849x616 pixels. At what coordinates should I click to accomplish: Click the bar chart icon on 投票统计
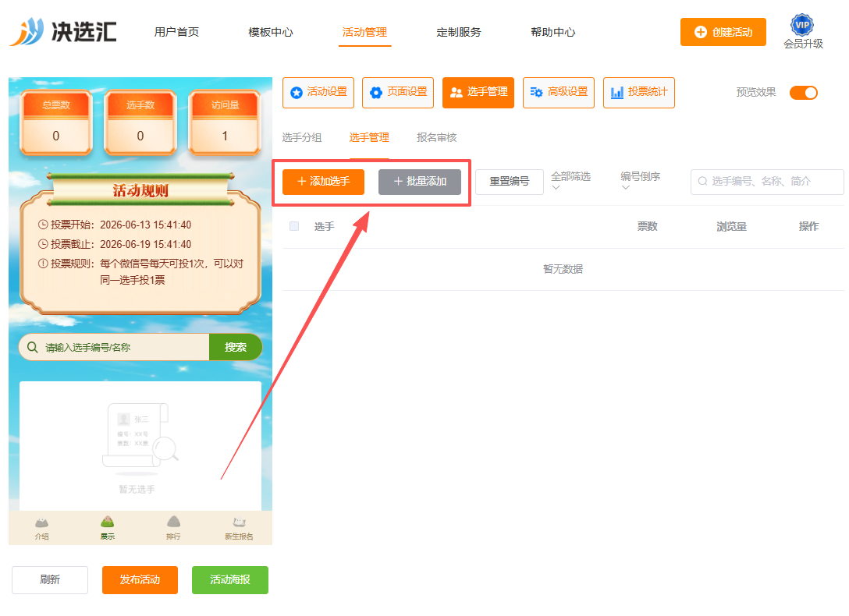pyautogui.click(x=616, y=93)
